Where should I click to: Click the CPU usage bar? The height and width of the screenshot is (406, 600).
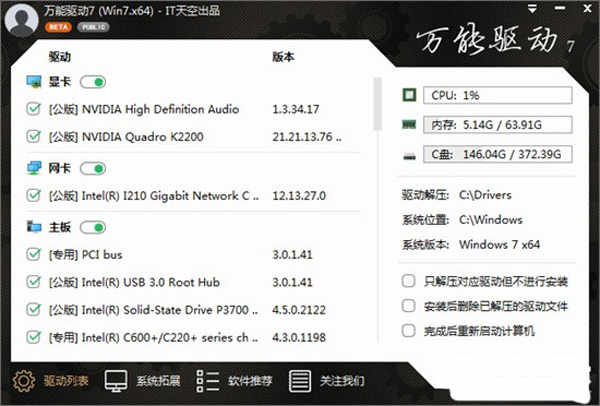point(497,95)
